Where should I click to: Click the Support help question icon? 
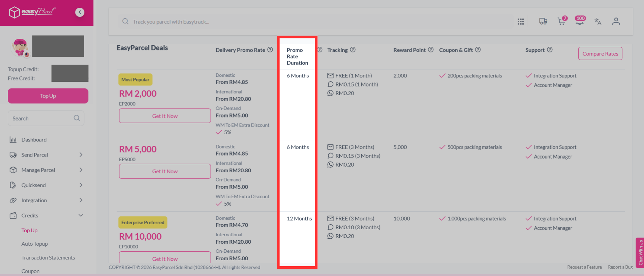pos(550,50)
